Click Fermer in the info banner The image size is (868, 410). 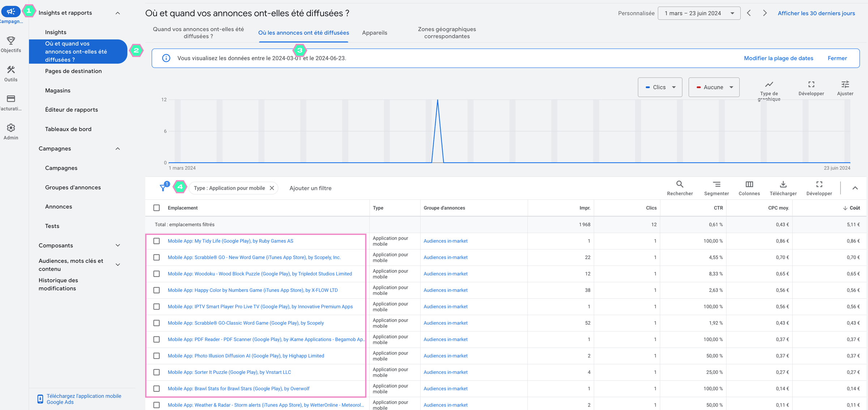pos(837,58)
